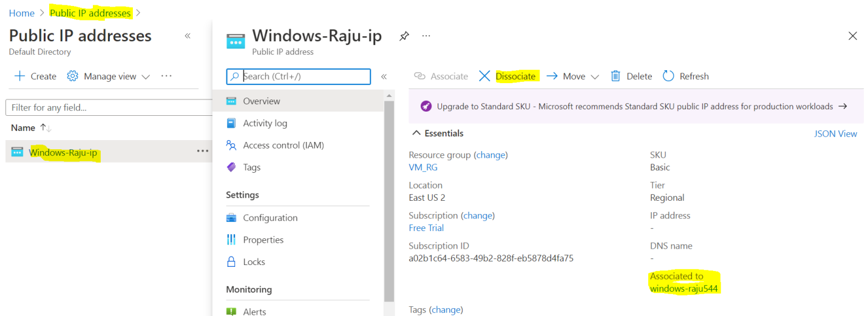868x316 pixels.
Task: Click the X icon beside Dissociate
Action: point(484,76)
